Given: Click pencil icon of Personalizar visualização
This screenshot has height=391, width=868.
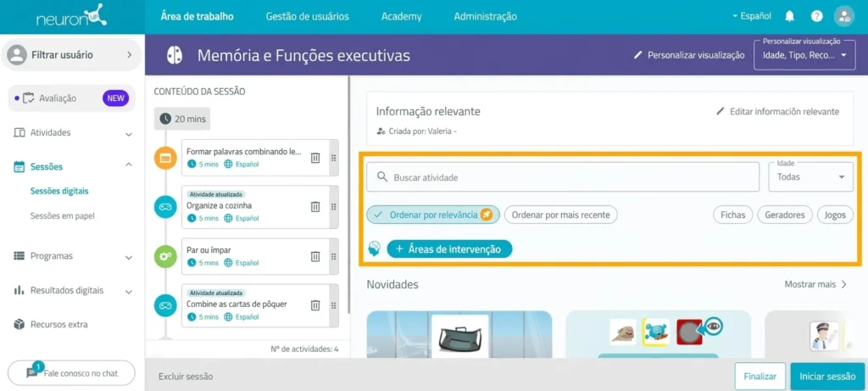Looking at the screenshot, I should 637,55.
